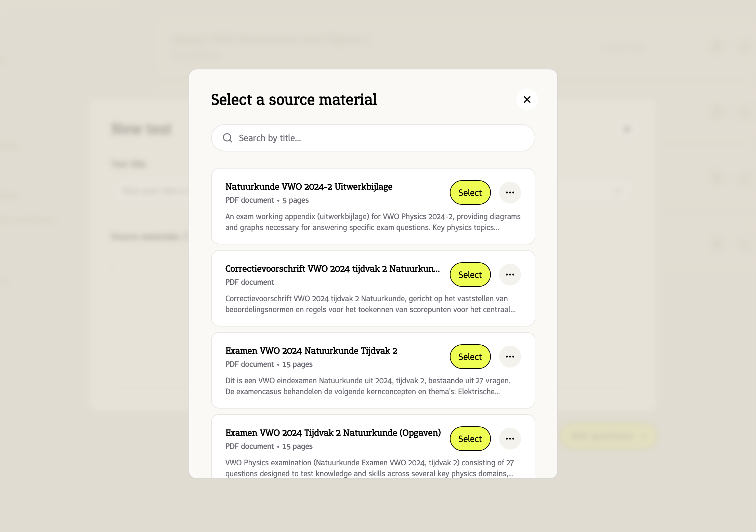Select Natuurkunde VWO 2024-2 Uitwerkbijlage source
This screenshot has width=756, height=532.
point(470,192)
